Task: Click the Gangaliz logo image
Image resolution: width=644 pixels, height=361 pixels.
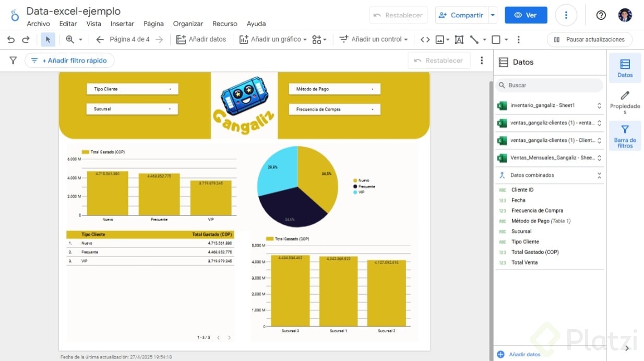Action: [244, 106]
